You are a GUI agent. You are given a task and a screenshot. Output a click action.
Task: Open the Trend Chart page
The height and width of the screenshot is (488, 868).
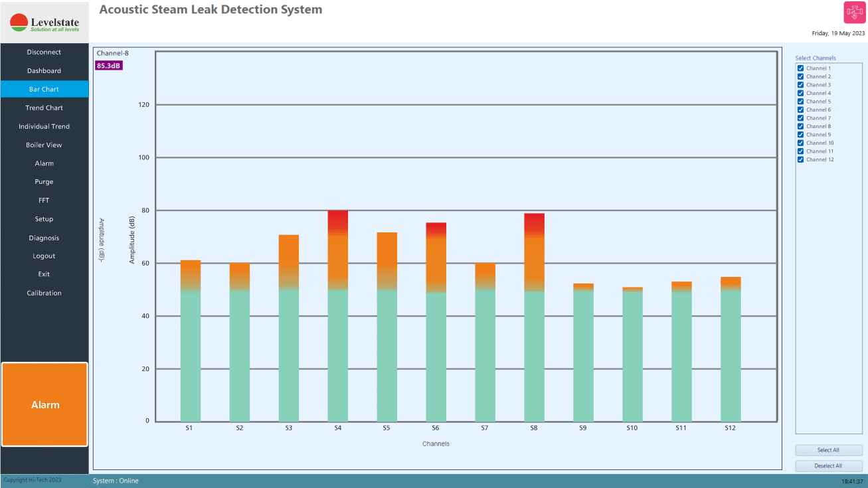pos(44,108)
